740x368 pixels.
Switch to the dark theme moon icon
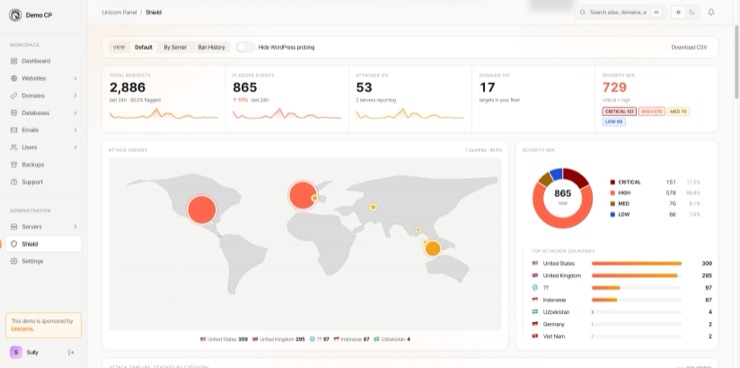pyautogui.click(x=692, y=12)
